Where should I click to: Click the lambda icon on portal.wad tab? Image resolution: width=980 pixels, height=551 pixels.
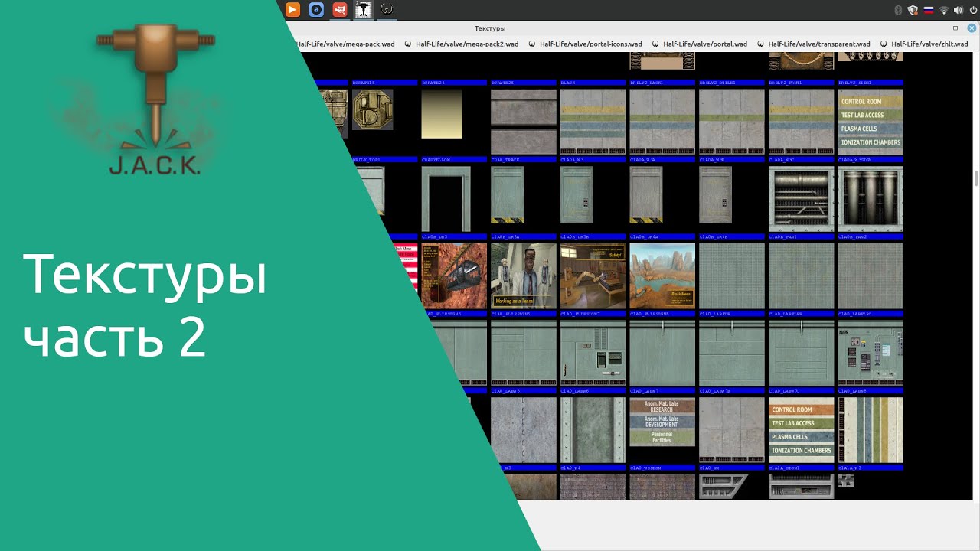point(655,44)
